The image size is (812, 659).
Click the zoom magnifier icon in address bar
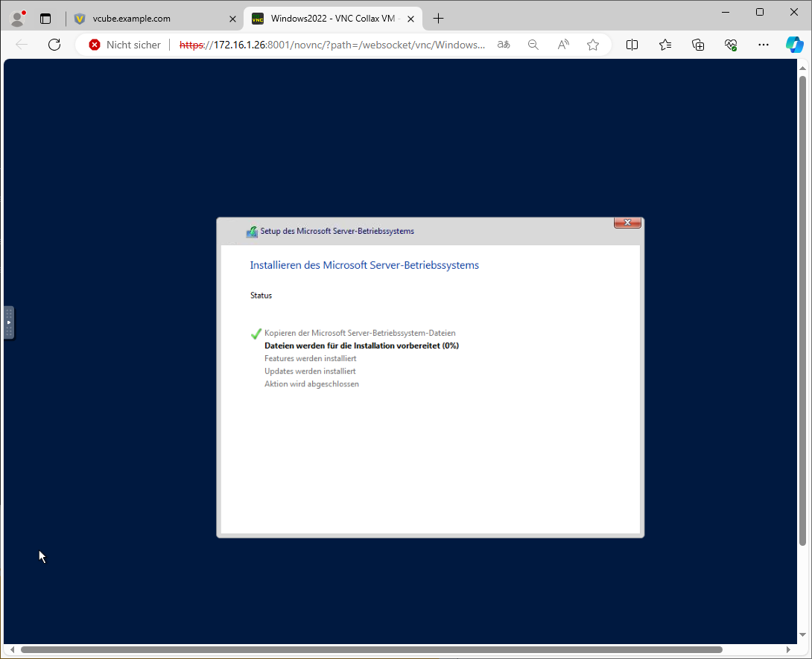tap(533, 45)
